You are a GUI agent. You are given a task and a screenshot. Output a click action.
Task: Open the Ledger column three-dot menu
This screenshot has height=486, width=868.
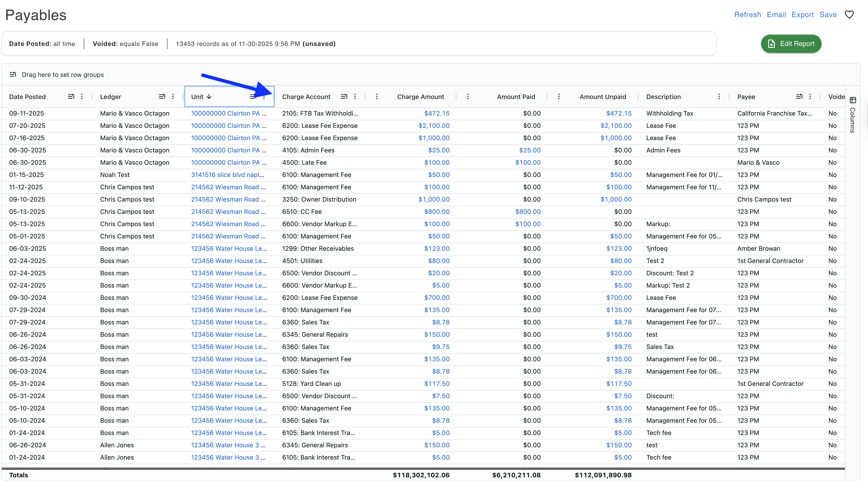(173, 97)
